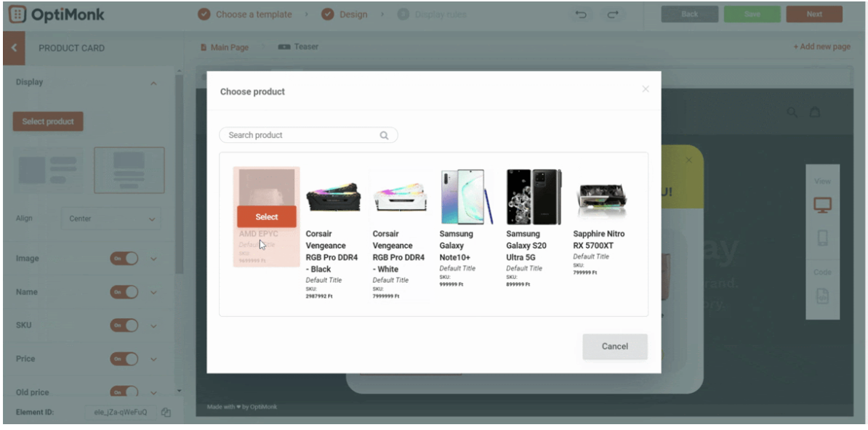Expand the Name settings chevron

154,293
